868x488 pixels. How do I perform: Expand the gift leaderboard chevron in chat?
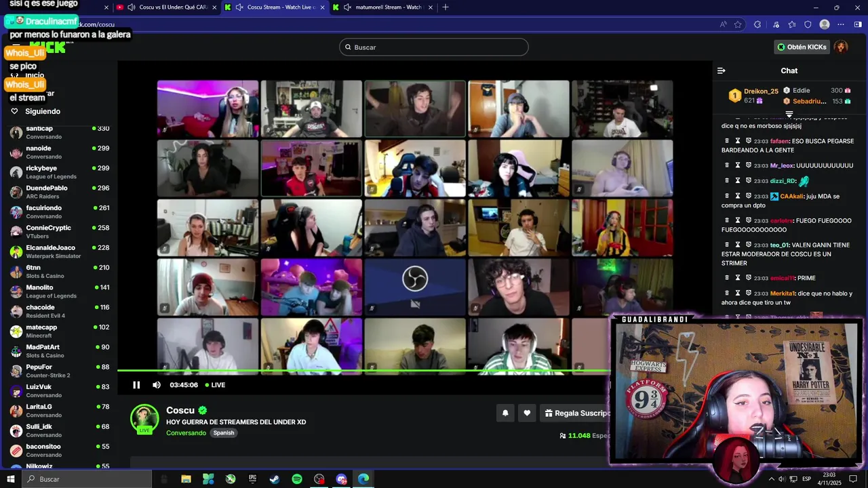[789, 114]
